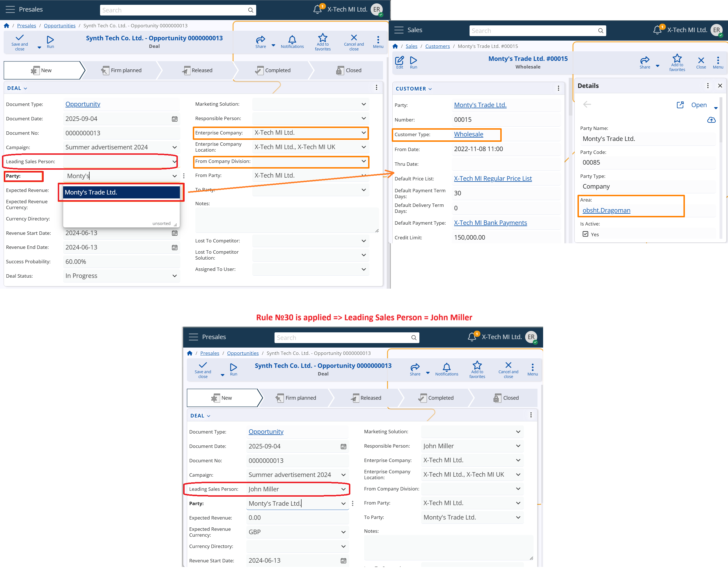Click the Edit pencil icon in Sales
The width and height of the screenshot is (728, 568).
point(399,60)
